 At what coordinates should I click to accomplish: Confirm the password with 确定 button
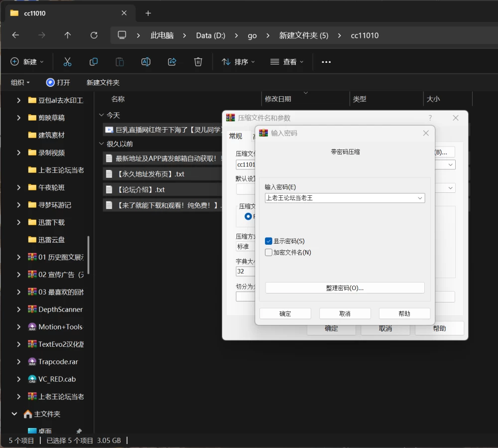point(285,313)
